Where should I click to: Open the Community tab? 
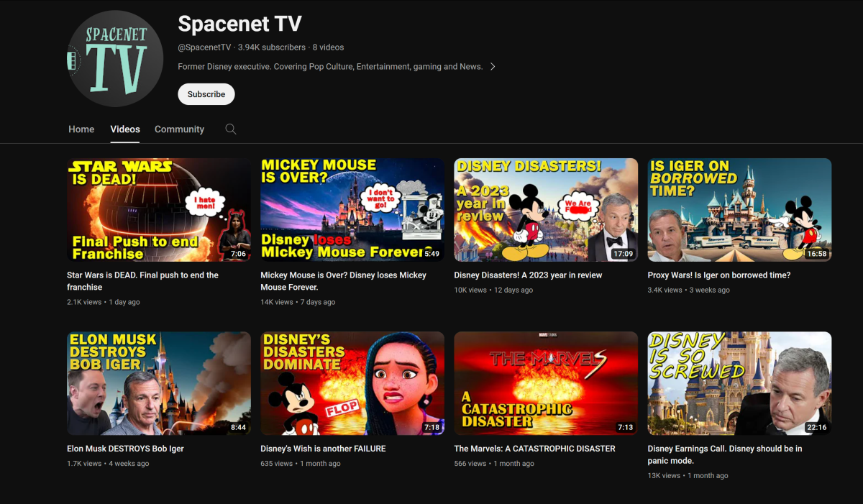click(x=179, y=129)
